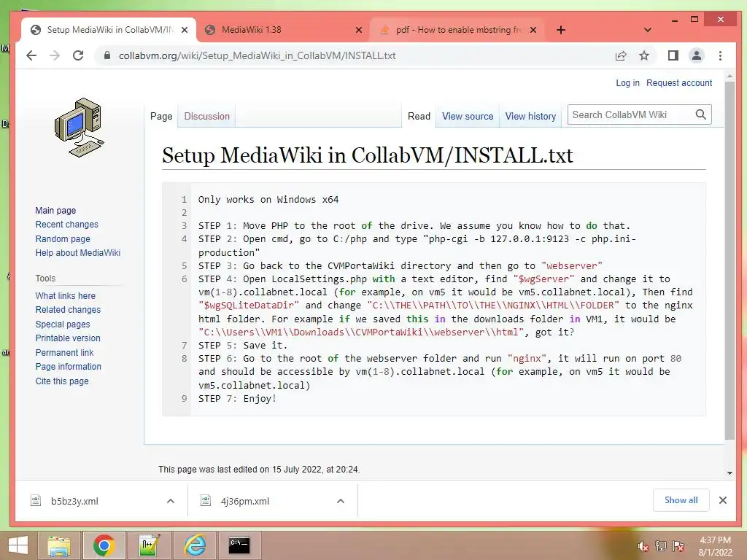Screen dimensions: 747x560
Task: Open the Windows Start button
Action: pos(18,545)
